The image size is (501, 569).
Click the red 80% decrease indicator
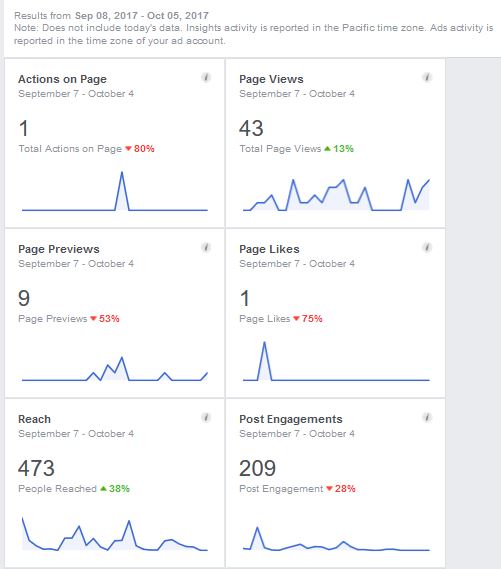(x=140, y=149)
